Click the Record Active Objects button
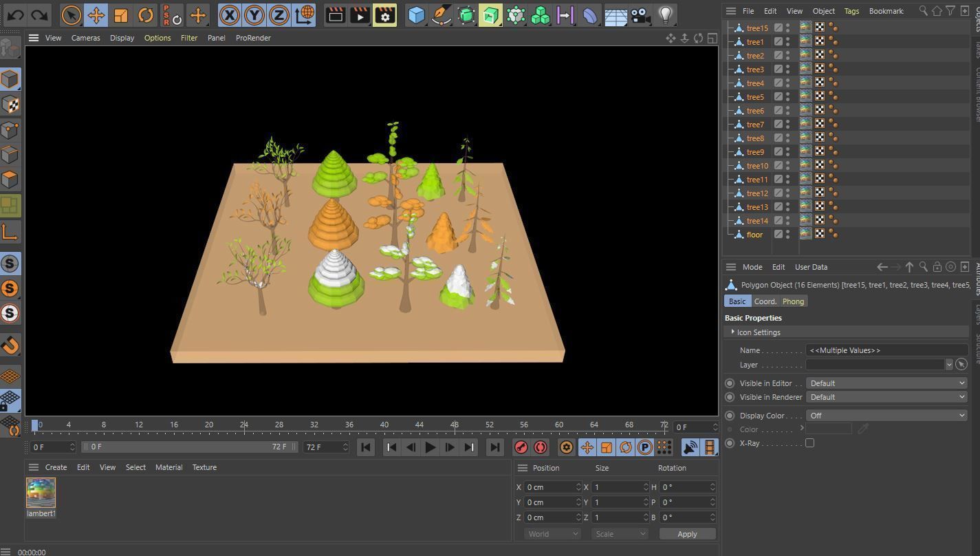Viewport: 980px width, 556px height. click(521, 447)
